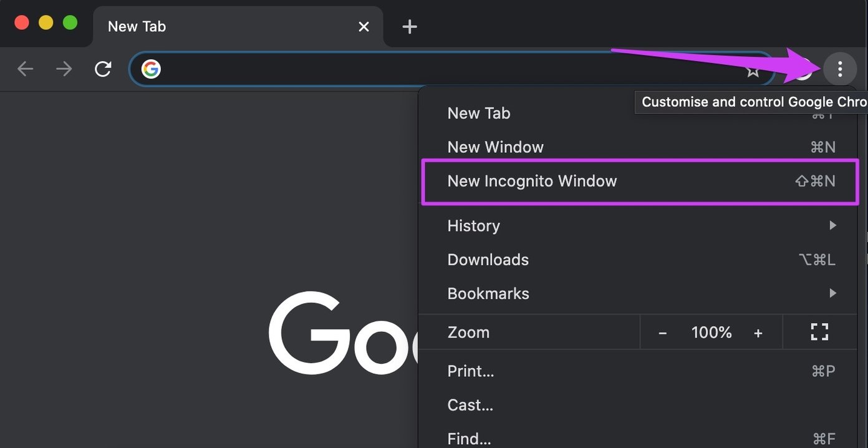Select the New Tab browser tab
The height and width of the screenshot is (448, 868).
click(x=237, y=27)
